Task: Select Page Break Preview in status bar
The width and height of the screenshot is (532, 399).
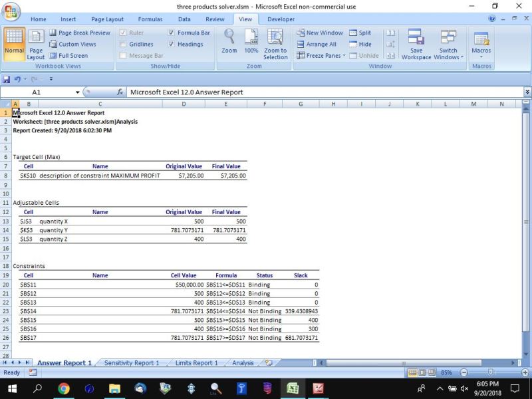Action: pos(431,372)
